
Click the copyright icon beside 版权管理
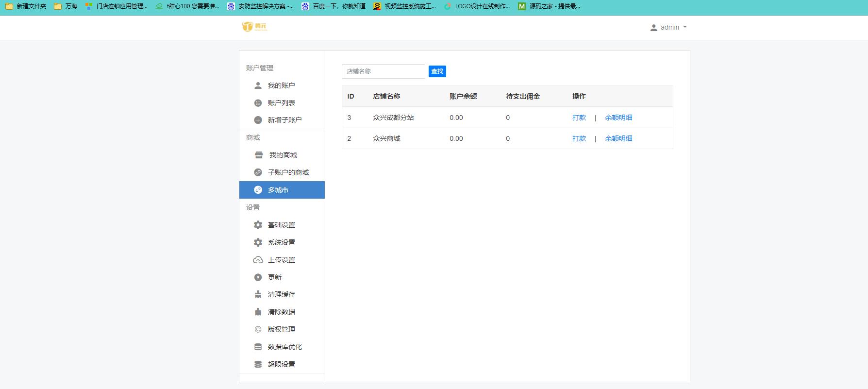click(258, 329)
